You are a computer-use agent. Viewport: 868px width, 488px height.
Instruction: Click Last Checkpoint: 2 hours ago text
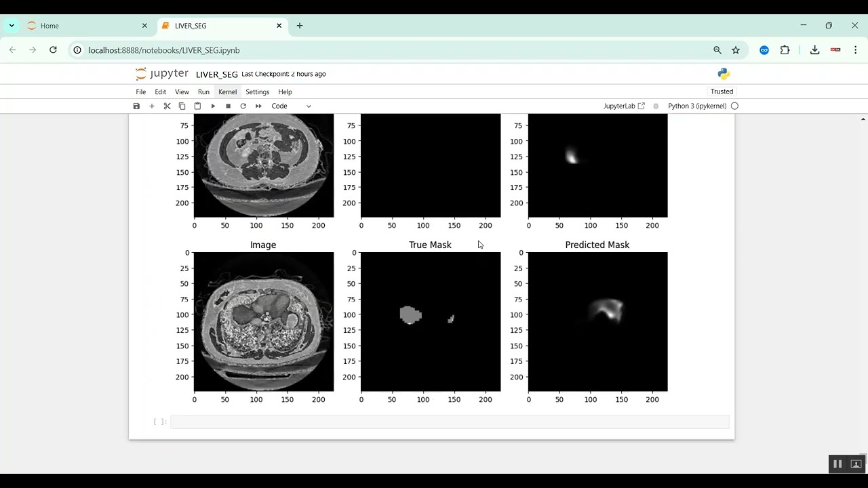pyautogui.click(x=283, y=74)
